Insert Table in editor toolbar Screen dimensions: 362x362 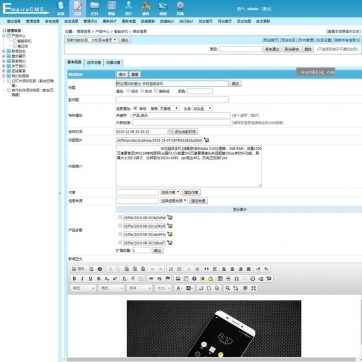(x=220, y=279)
